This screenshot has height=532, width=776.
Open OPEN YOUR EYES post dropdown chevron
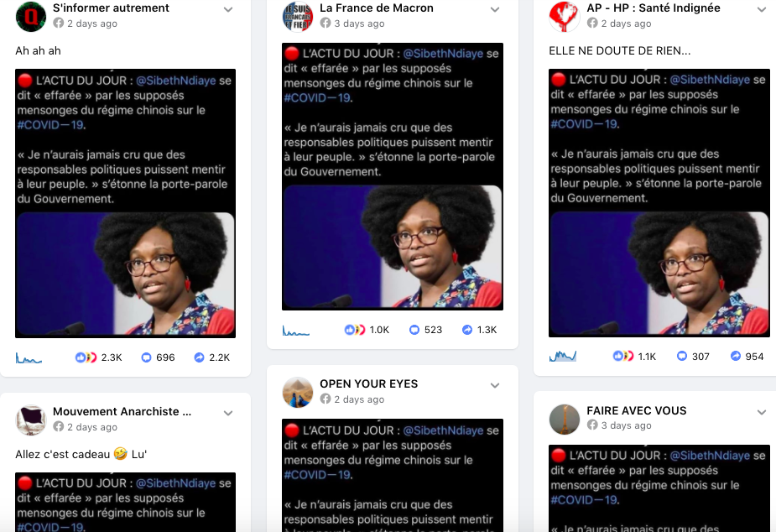(x=495, y=385)
